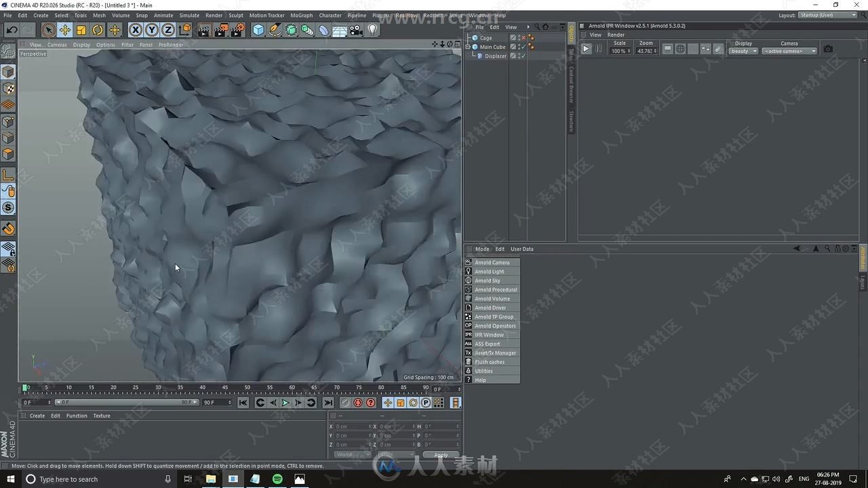Toggle world coordinate system icon
868x488 pixels.
tap(185, 30)
